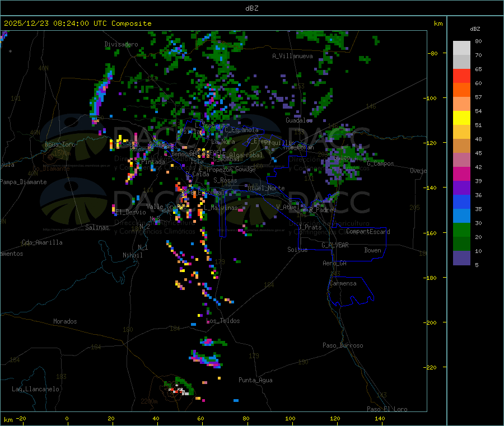Screen dimensions: 504x426
Task: Click the Nihuil map label
Action: 133,255
